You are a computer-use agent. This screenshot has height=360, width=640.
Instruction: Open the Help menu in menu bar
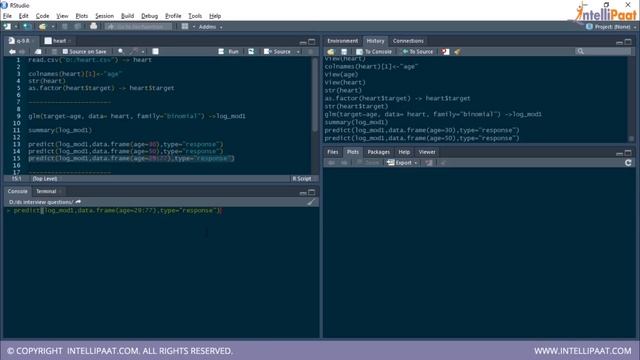[x=215, y=16]
